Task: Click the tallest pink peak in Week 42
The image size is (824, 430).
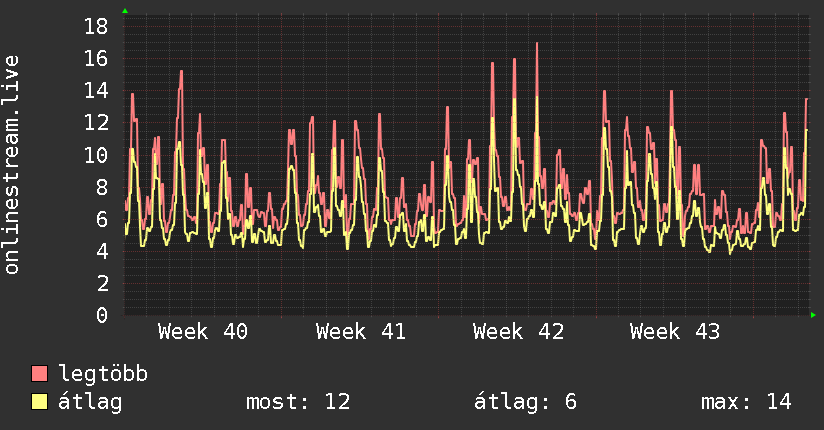Action: [537, 44]
